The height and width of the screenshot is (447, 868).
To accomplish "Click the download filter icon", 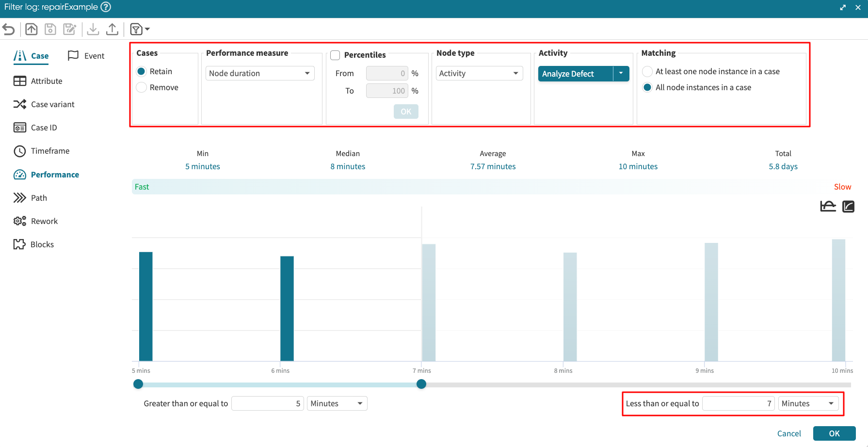I will [x=93, y=30].
